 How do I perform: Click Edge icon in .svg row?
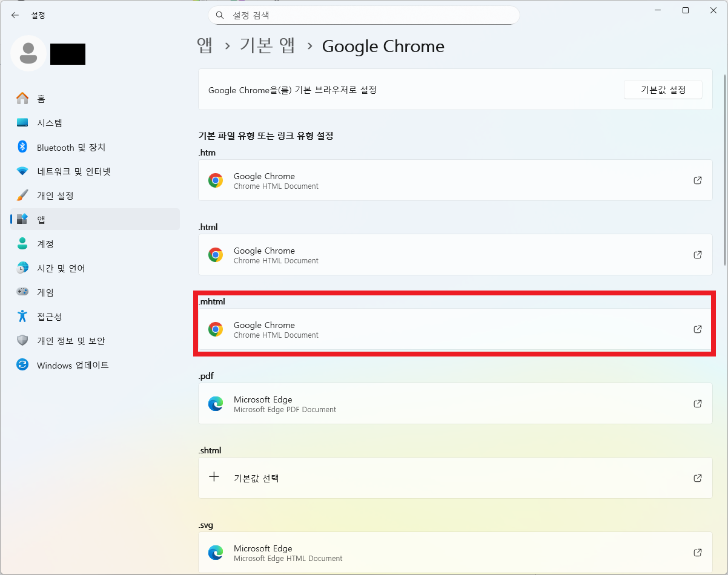(x=216, y=553)
